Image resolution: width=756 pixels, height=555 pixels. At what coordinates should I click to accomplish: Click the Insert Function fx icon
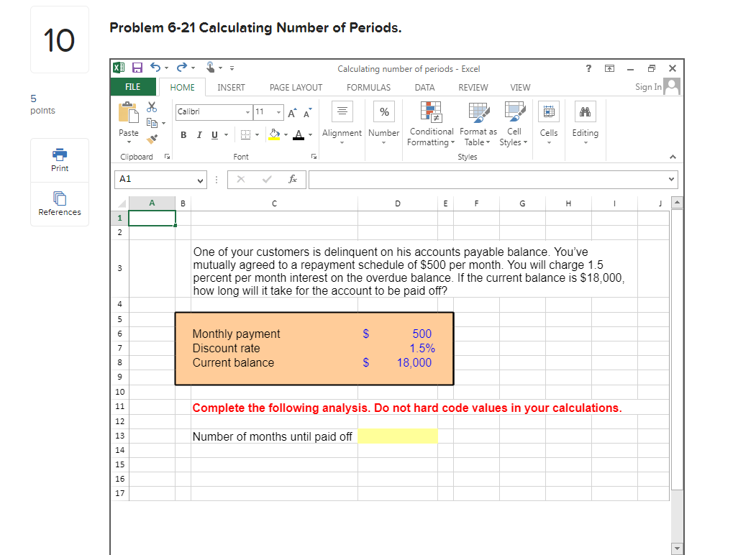pos(293,179)
